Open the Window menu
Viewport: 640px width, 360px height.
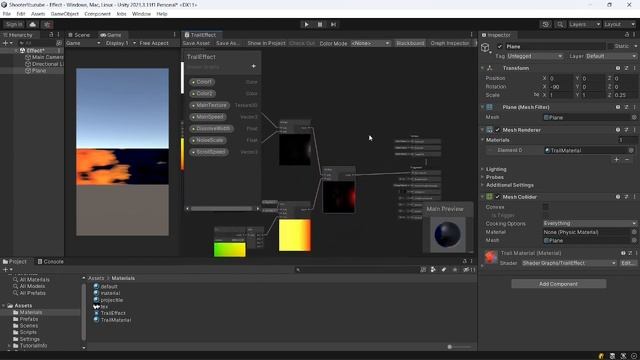[141, 14]
